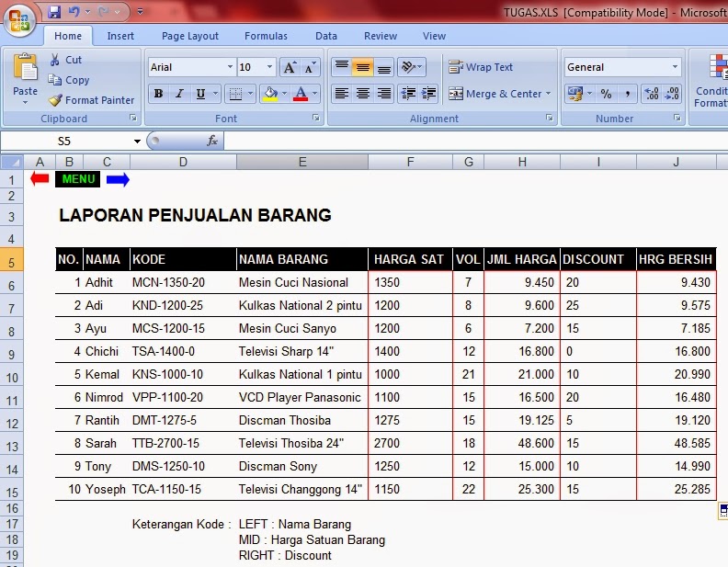Set Middle Align vertical alignment
Image resolution: width=728 pixels, height=567 pixels.
(x=362, y=67)
